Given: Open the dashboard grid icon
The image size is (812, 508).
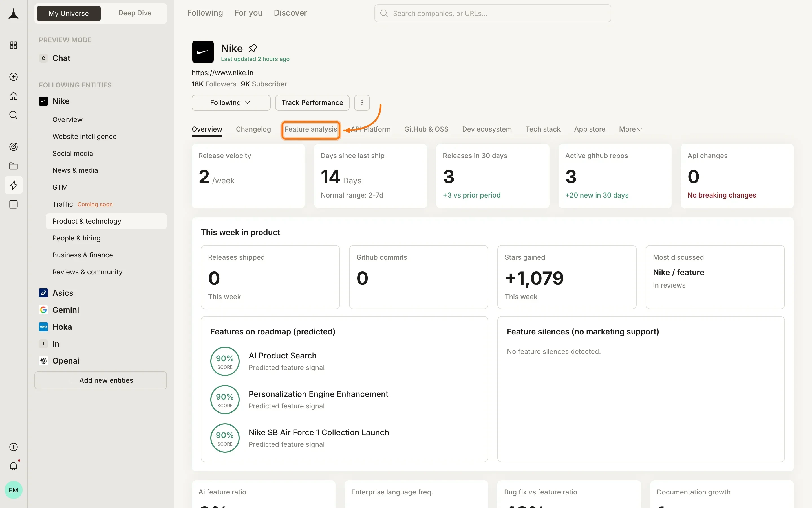Looking at the screenshot, I should pyautogui.click(x=14, y=45).
